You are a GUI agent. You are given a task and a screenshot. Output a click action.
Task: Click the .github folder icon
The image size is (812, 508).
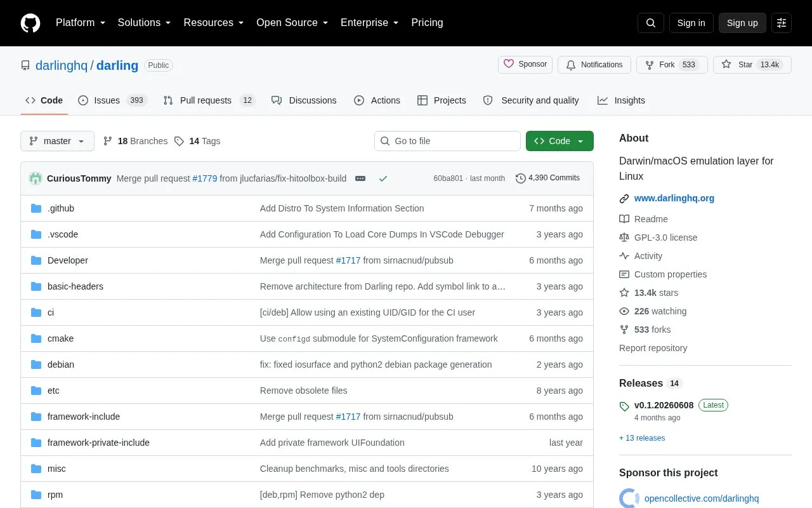point(36,208)
